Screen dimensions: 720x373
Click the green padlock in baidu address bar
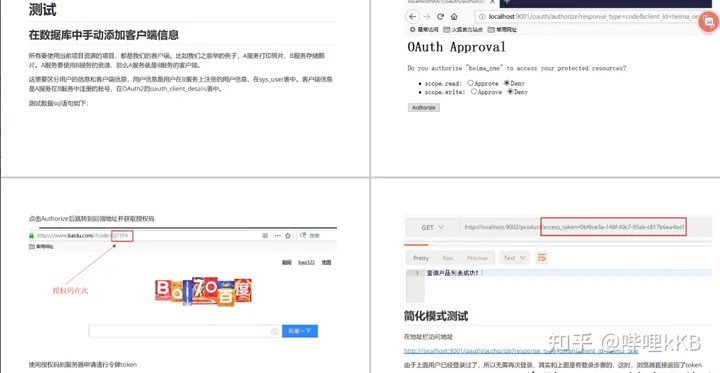(31, 236)
